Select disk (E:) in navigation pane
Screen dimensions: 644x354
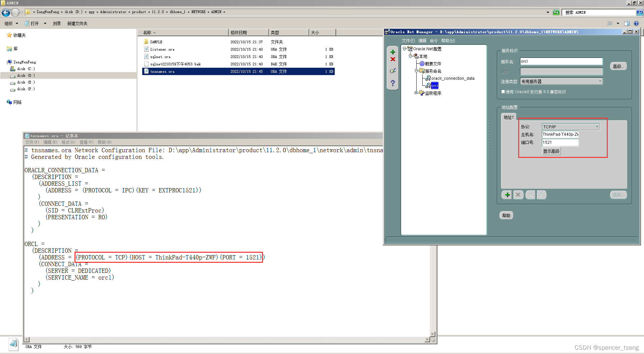[26, 82]
